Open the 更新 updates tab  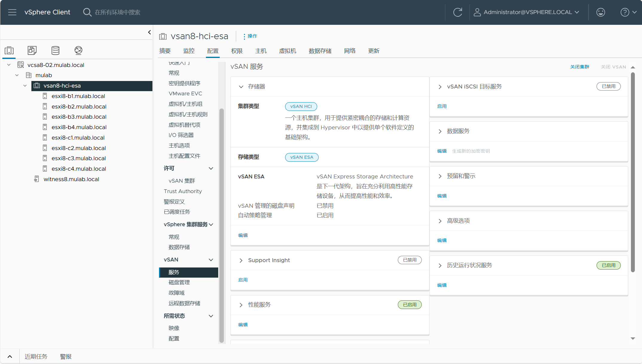[374, 51]
